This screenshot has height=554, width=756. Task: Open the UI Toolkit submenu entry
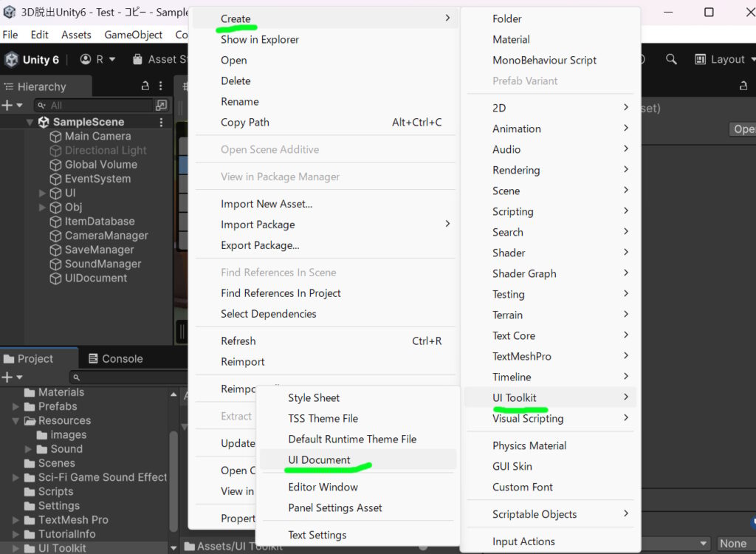(x=550, y=397)
